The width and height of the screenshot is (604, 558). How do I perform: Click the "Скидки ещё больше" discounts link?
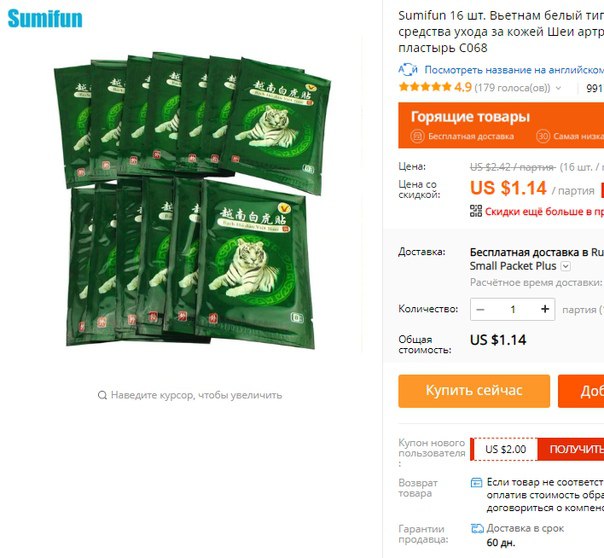(544, 211)
